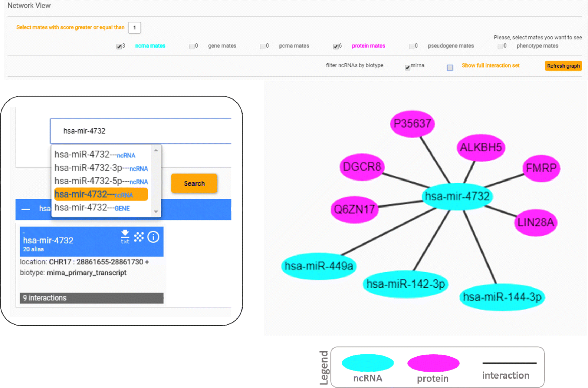Click the gene mates label

click(x=222, y=46)
